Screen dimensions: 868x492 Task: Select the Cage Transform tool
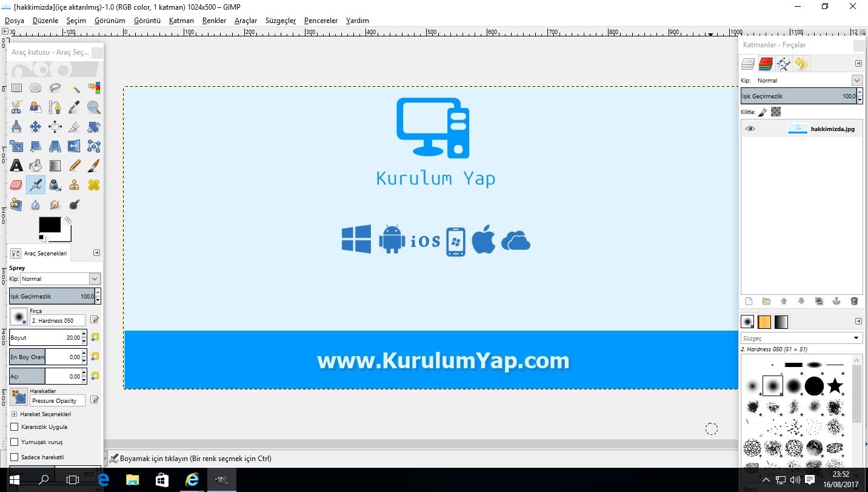coord(94,146)
